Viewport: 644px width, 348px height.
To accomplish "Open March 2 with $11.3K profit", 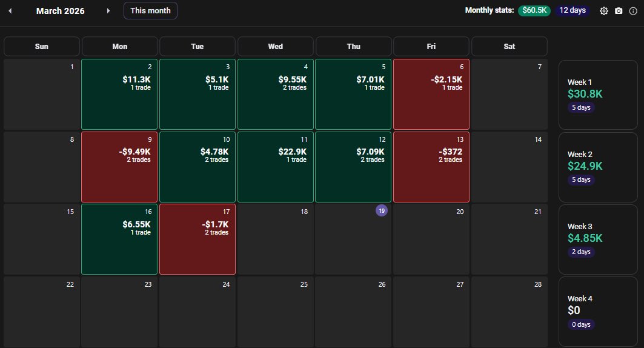I will [x=119, y=94].
